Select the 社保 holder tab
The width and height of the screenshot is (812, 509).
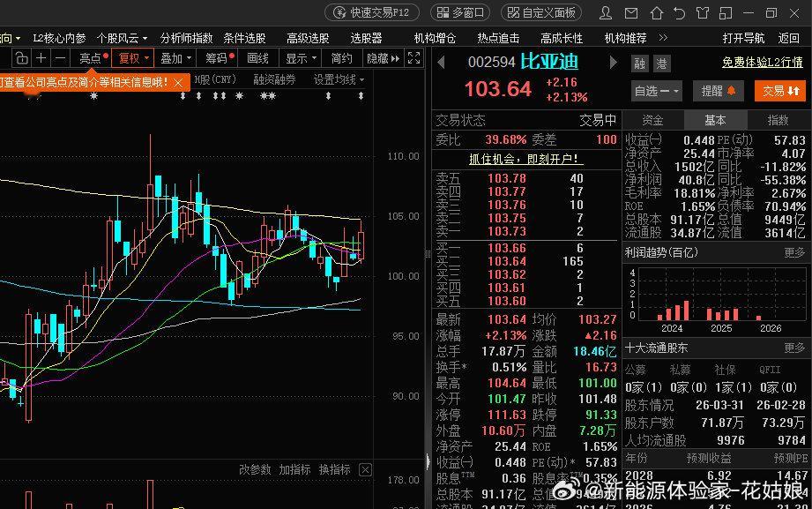(x=725, y=370)
